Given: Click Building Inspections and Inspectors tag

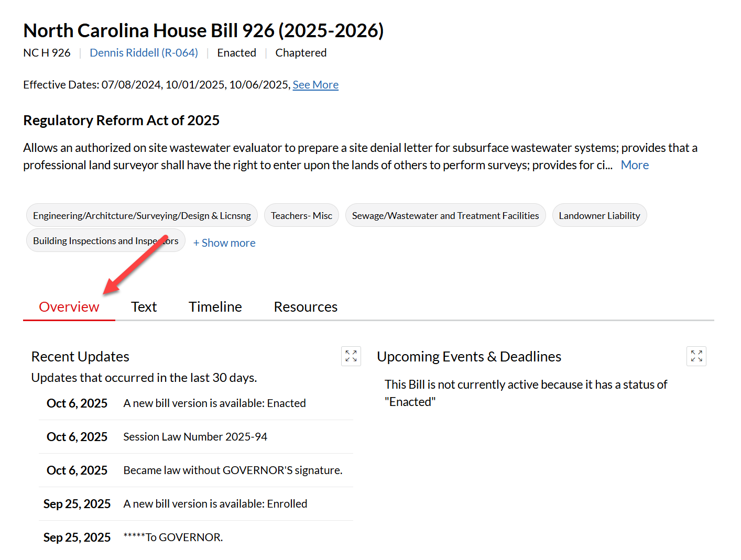Looking at the screenshot, I should [105, 241].
